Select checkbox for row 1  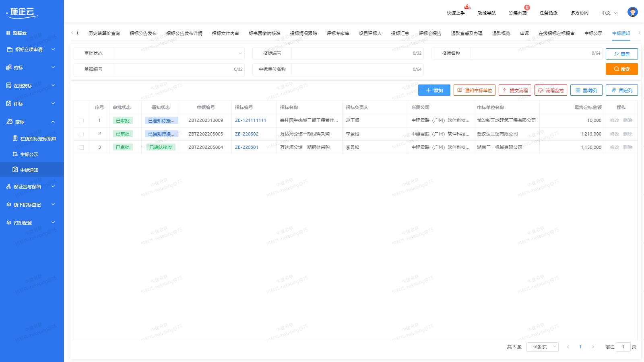click(x=81, y=121)
